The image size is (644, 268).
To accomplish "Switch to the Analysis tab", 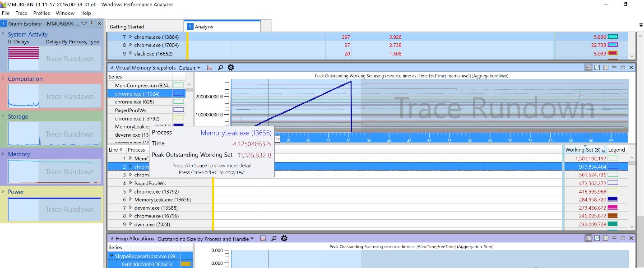I will tap(222, 27).
